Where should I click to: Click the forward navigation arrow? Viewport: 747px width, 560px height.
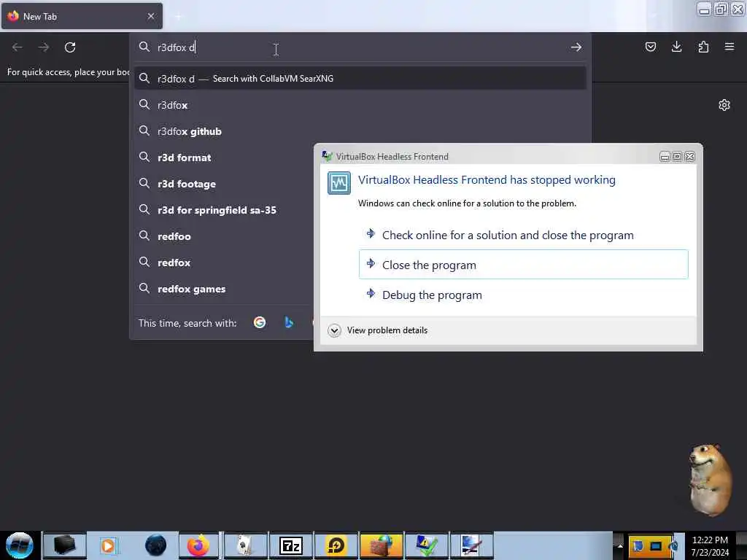coord(44,47)
